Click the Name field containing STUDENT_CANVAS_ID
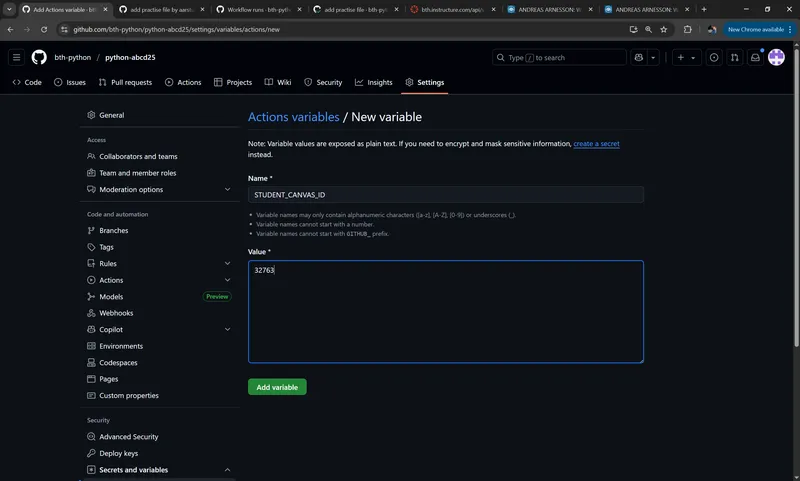The width and height of the screenshot is (800, 481). [445, 195]
